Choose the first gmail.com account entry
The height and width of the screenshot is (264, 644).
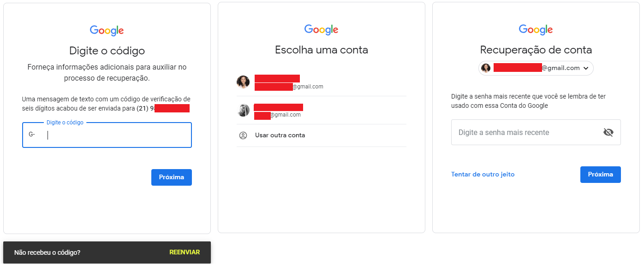(x=322, y=82)
